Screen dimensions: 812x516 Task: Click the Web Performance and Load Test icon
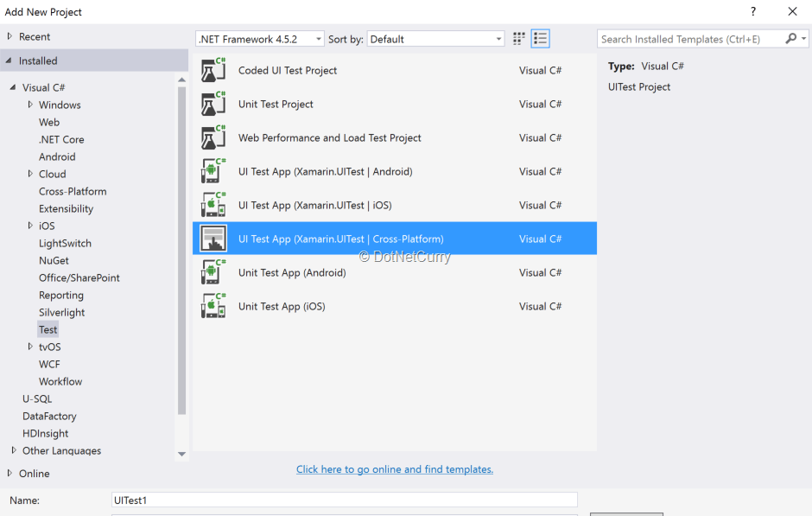tap(213, 137)
